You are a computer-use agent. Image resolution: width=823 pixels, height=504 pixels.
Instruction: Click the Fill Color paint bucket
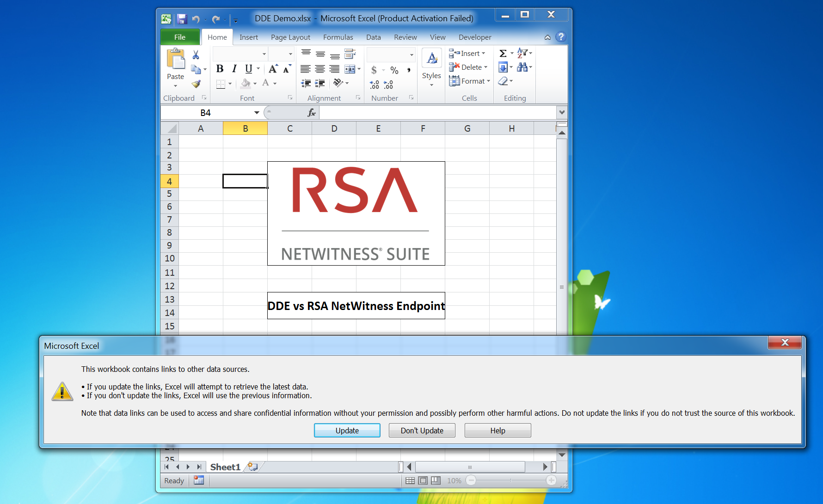tap(246, 84)
